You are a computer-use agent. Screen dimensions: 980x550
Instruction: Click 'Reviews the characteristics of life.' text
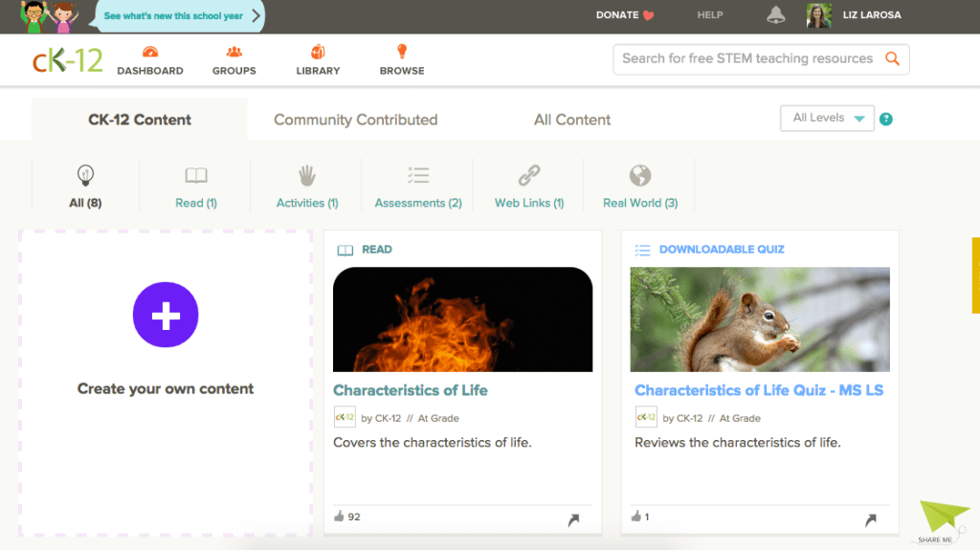(738, 443)
